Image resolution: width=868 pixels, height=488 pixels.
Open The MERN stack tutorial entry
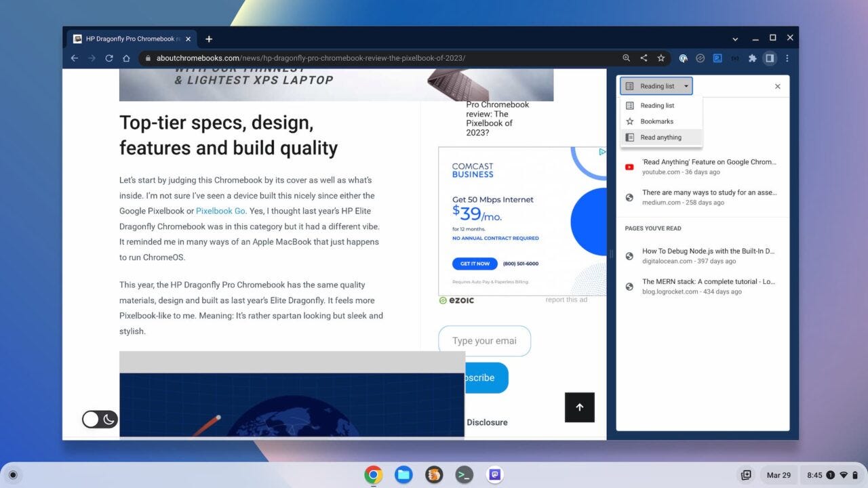tap(703, 286)
